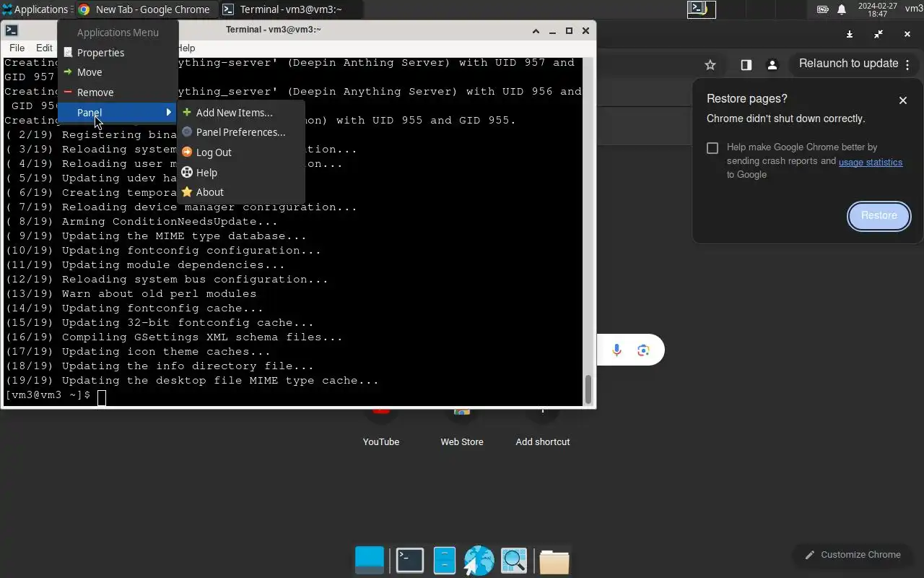Open Chrome side panel icon
924x578 pixels.
point(746,65)
